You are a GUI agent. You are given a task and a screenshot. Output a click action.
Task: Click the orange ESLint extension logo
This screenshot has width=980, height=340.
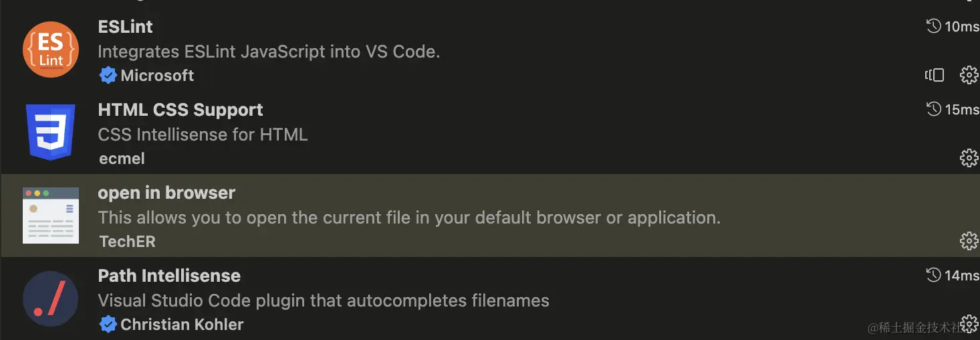coord(51,50)
